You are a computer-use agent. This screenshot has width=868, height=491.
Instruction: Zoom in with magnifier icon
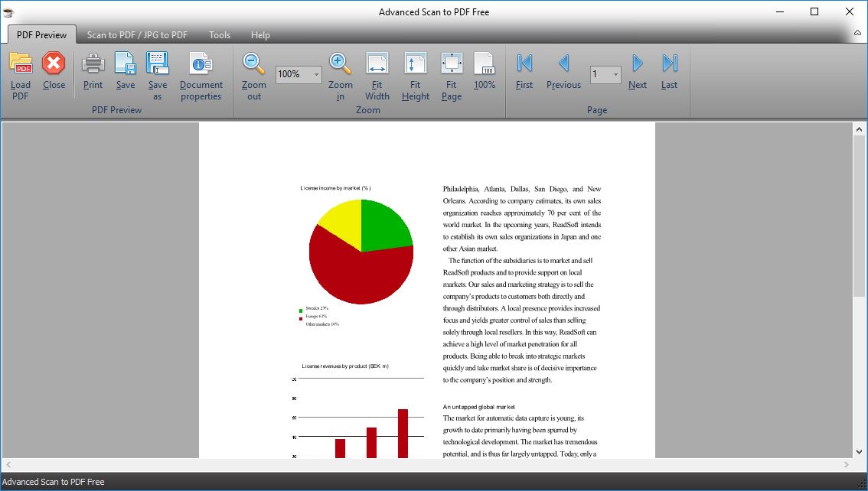tap(340, 63)
